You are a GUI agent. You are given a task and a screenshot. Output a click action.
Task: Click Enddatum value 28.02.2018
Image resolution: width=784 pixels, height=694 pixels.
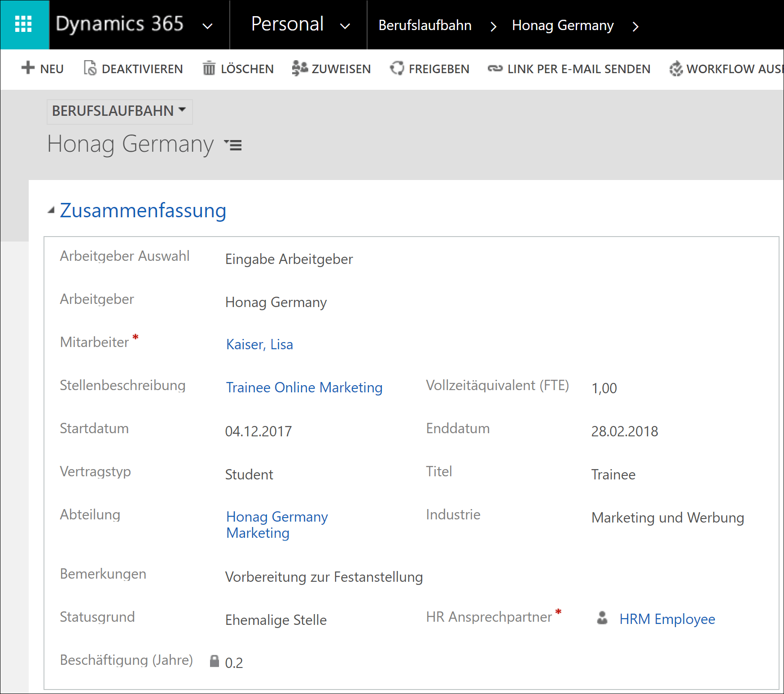tap(625, 431)
